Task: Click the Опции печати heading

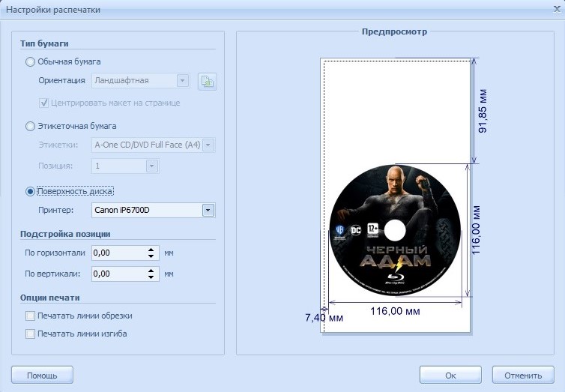Action: 50,298
